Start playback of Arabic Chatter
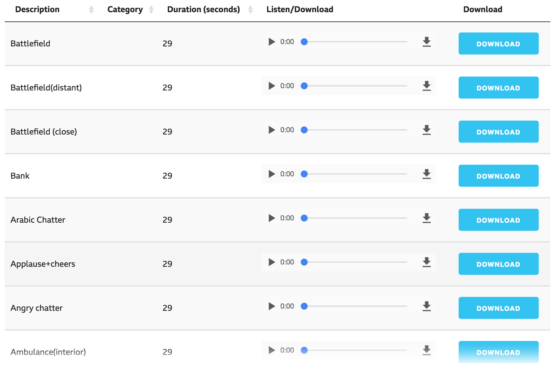 point(271,218)
